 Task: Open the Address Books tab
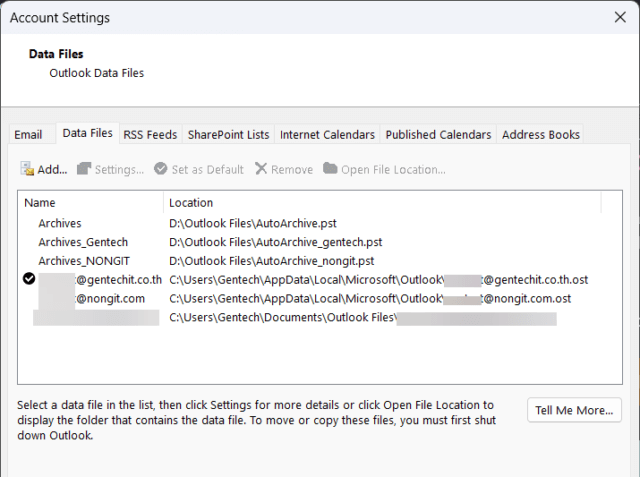(x=541, y=135)
